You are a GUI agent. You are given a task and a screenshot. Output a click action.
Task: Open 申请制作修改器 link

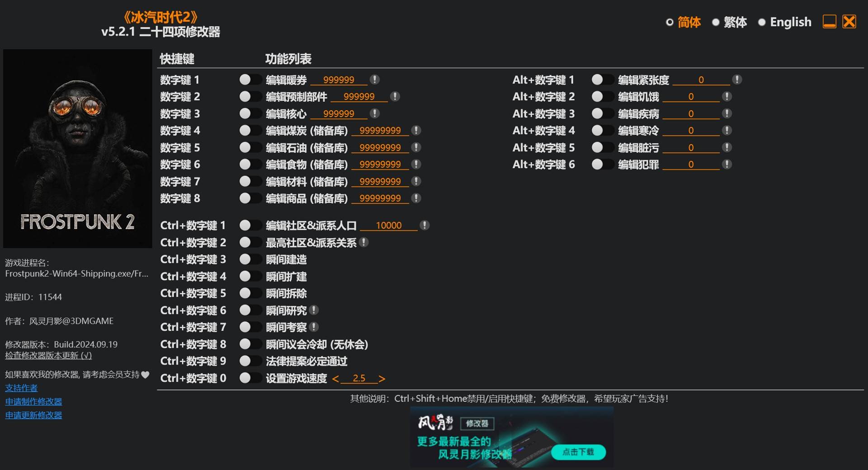[x=33, y=401]
